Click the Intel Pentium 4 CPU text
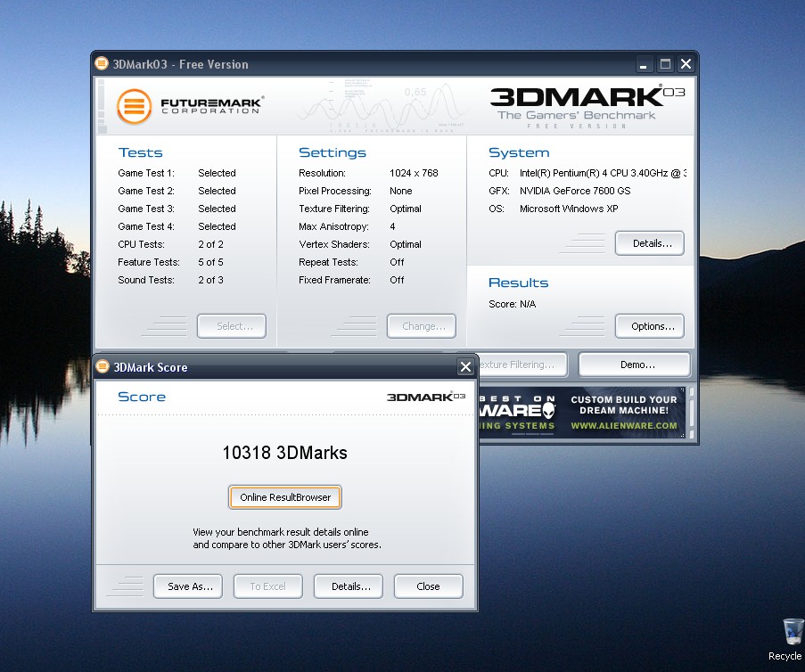805x672 pixels. coord(603,173)
